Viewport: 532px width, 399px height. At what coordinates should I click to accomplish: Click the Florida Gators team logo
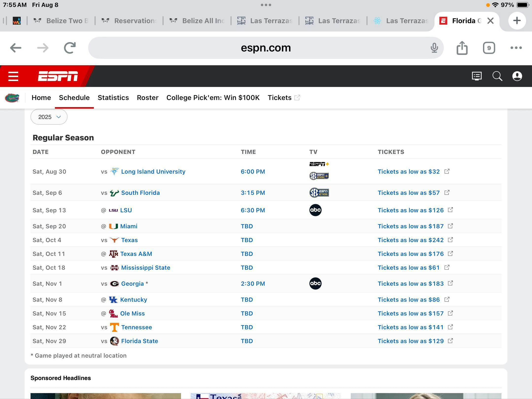(x=12, y=98)
